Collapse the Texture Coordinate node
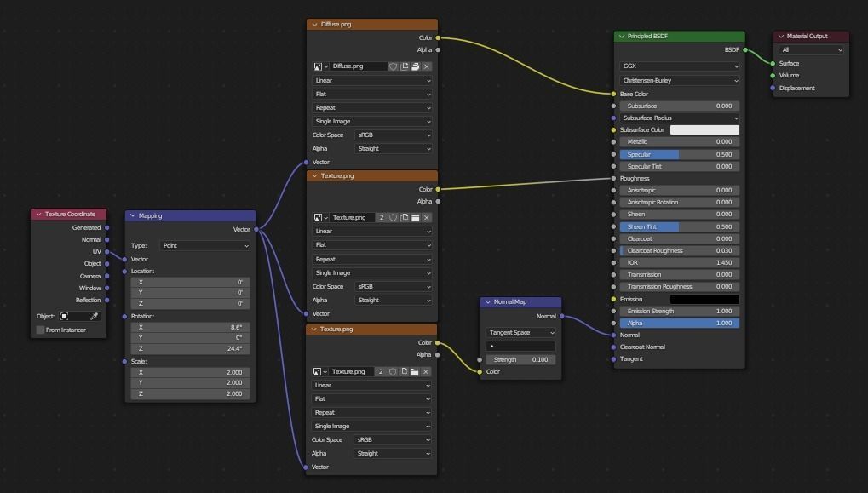This screenshot has width=868, height=493. (x=38, y=214)
